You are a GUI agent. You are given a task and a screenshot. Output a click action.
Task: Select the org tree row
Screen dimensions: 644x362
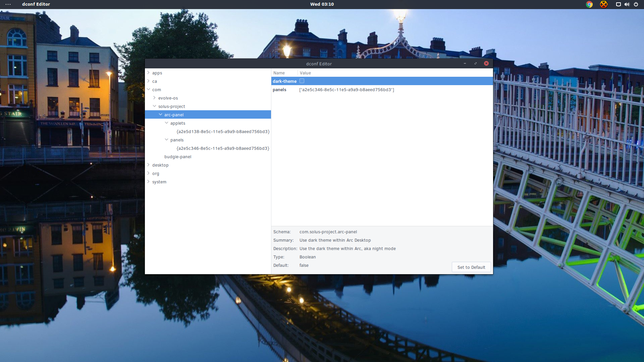pos(208,173)
